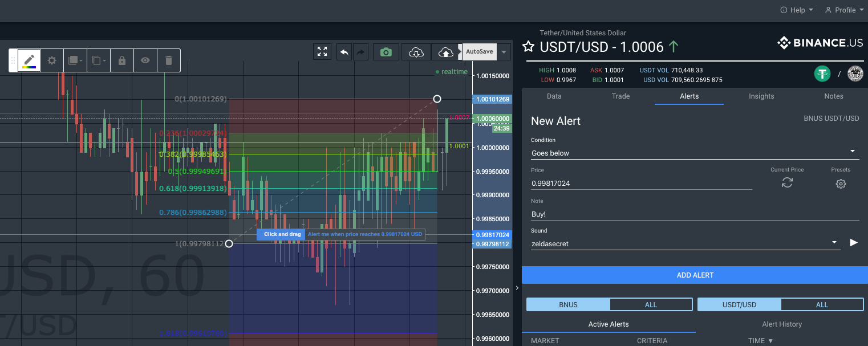Delete drawing with trash icon
The image size is (868, 346).
coord(169,60)
